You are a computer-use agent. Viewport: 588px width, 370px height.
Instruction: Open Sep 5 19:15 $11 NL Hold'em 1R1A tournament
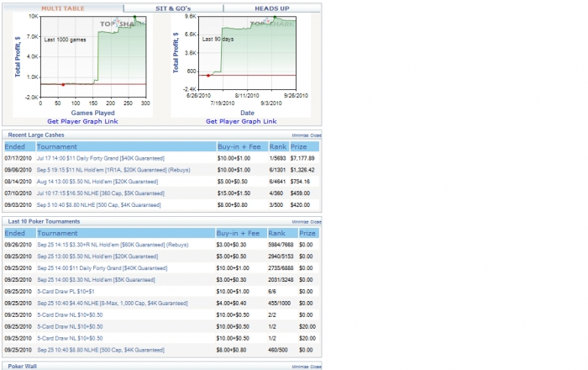(x=113, y=170)
